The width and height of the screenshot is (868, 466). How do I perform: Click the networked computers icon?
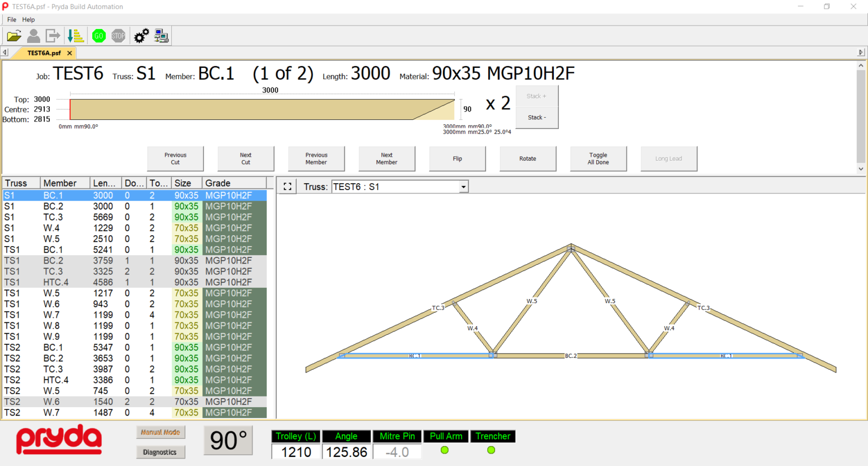point(161,36)
